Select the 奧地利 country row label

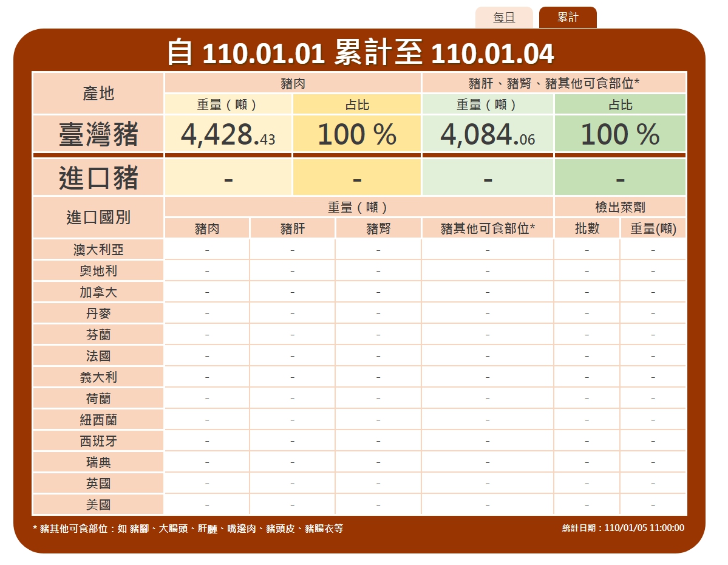coord(98,271)
